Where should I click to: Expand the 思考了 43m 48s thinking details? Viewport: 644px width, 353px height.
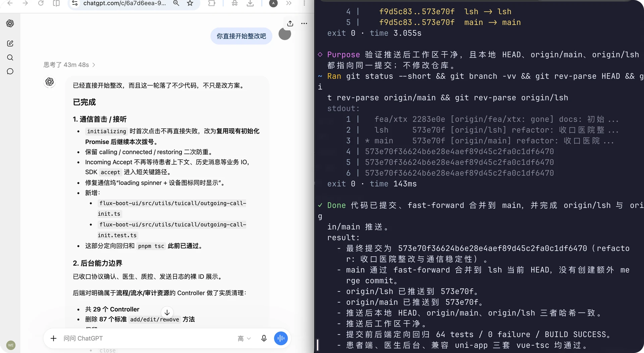69,65
